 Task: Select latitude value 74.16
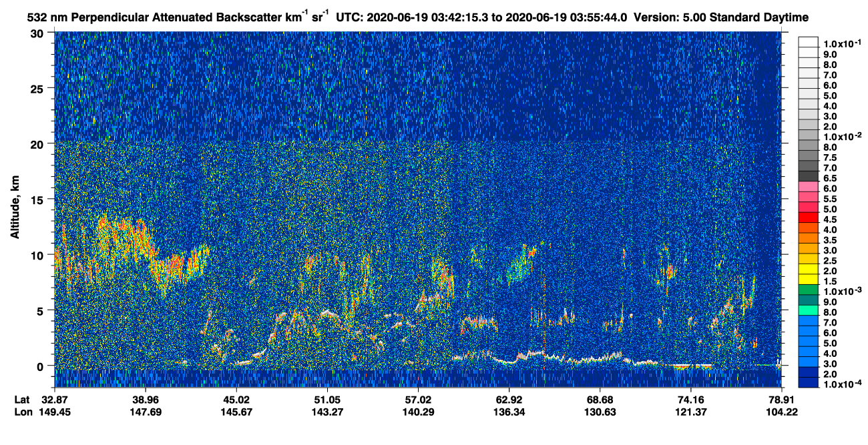690,400
